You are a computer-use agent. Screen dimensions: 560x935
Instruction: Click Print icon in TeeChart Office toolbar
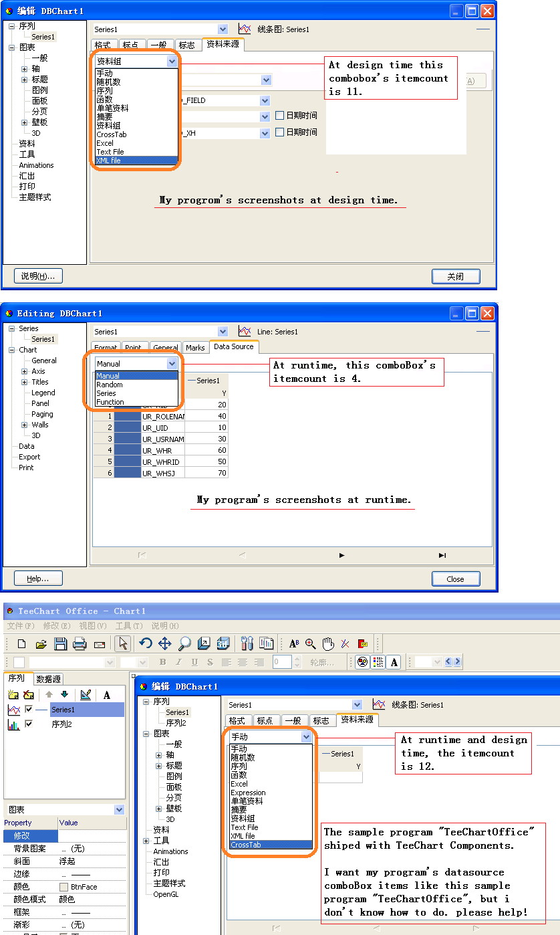point(80,644)
